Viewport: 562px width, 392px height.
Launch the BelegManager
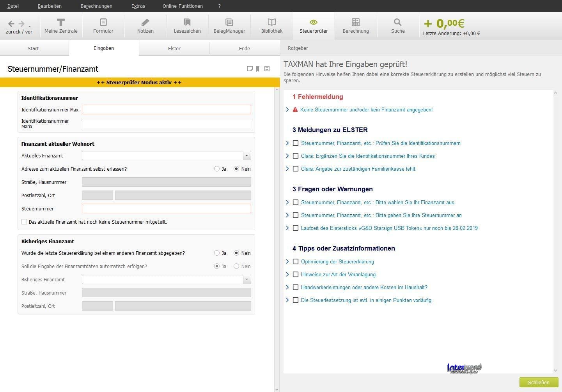229,26
